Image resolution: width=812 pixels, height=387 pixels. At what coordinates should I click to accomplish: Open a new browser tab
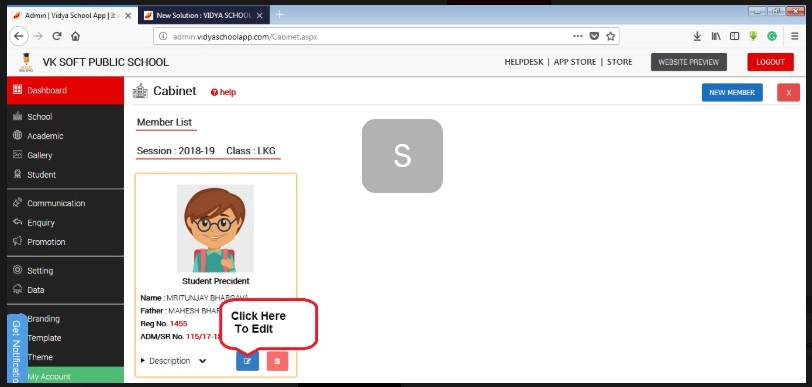coord(279,15)
